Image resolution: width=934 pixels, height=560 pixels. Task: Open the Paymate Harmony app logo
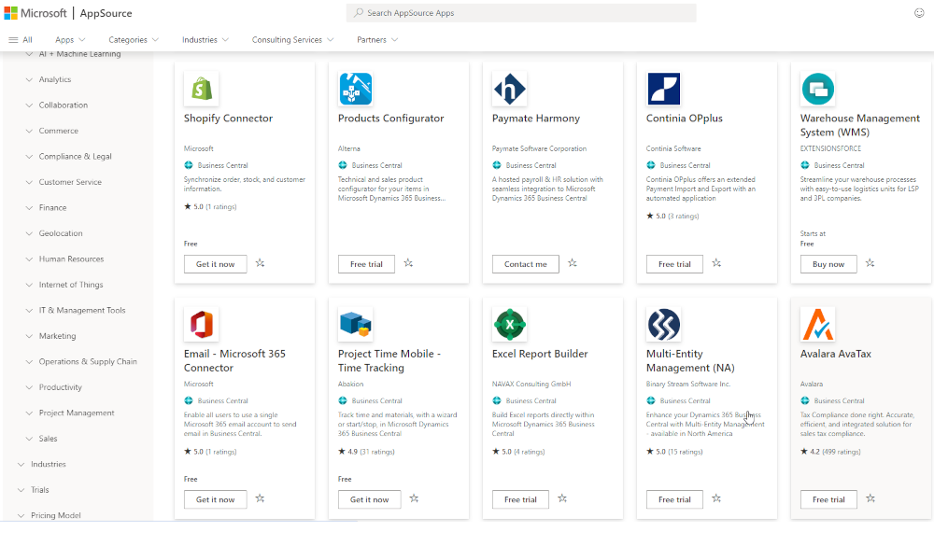pos(509,89)
